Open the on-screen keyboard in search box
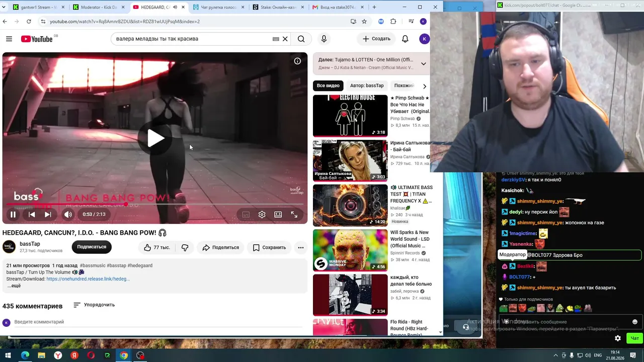644x362 pixels. (276, 39)
